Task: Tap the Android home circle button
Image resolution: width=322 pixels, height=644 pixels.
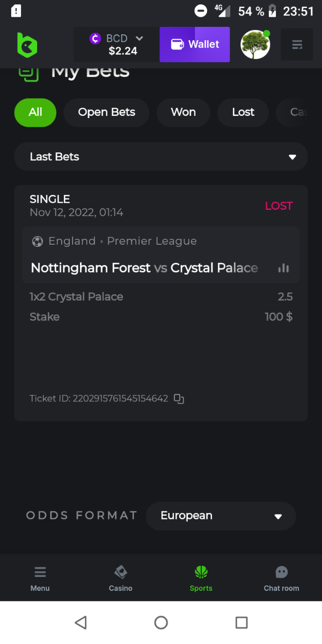Action: (161, 623)
